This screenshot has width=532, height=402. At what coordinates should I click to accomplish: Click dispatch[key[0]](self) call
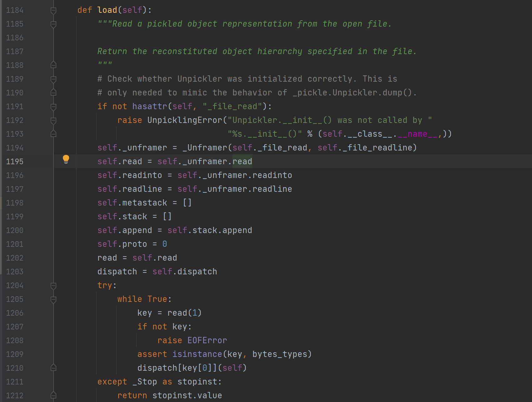click(x=192, y=368)
